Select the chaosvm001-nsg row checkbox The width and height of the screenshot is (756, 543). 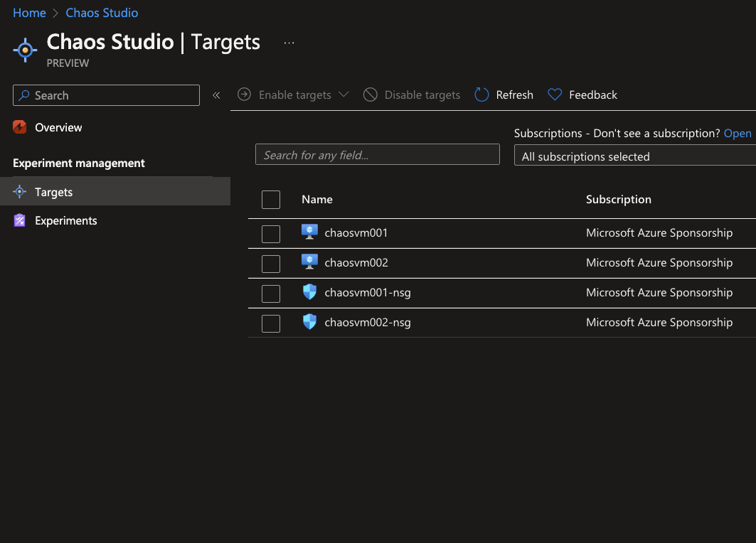point(271,294)
